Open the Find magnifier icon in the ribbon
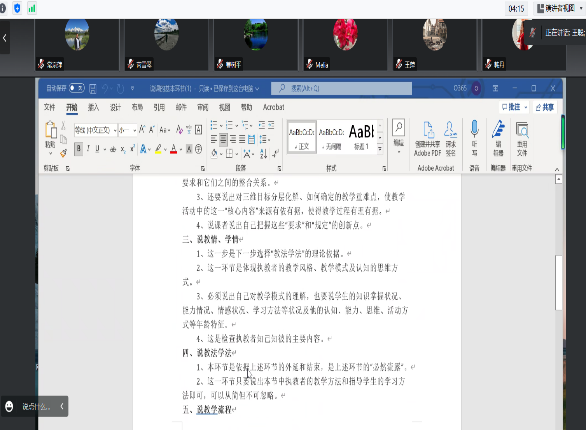The width and height of the screenshot is (586, 430). (x=398, y=128)
